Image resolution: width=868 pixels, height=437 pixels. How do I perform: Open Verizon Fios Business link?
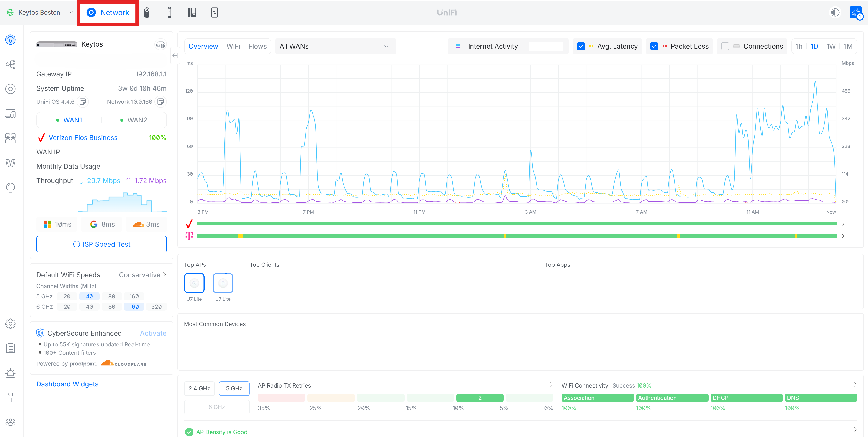click(83, 138)
